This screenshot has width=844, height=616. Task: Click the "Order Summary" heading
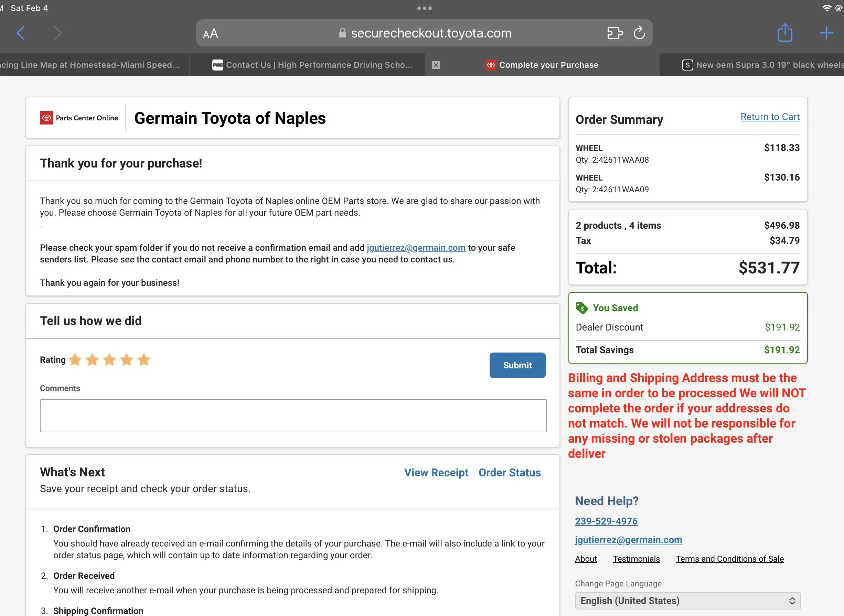pyautogui.click(x=619, y=120)
